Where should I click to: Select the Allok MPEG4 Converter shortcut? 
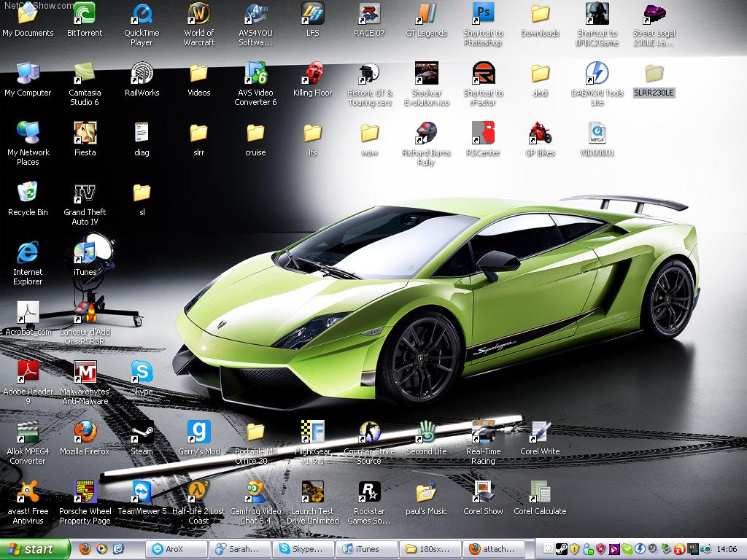[x=28, y=432]
